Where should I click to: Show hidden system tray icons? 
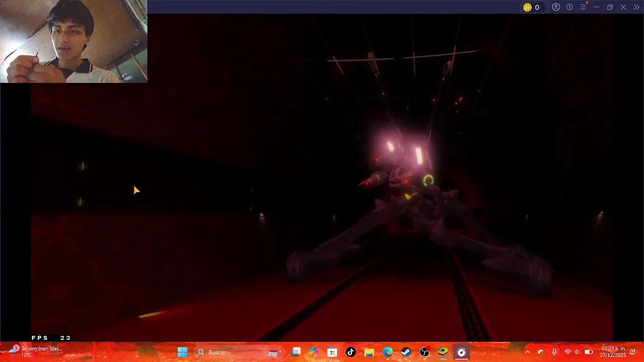(x=527, y=352)
